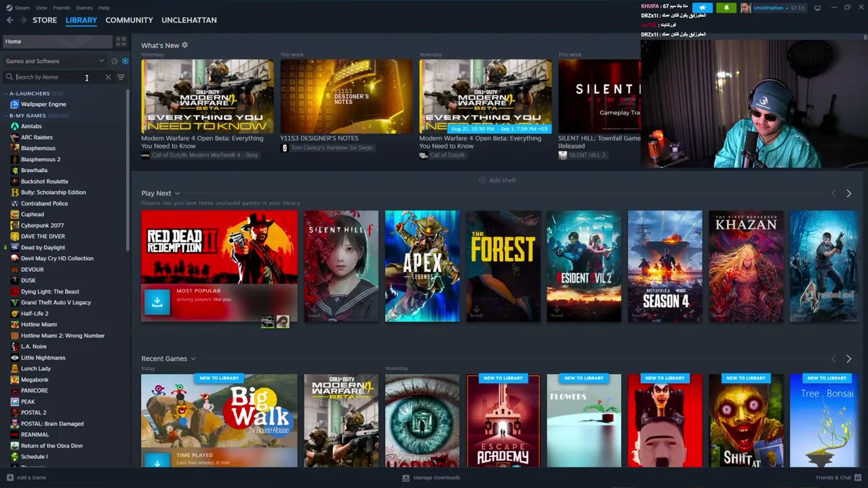
Task: Click the Aimlabs game icon
Action: [x=14, y=126]
